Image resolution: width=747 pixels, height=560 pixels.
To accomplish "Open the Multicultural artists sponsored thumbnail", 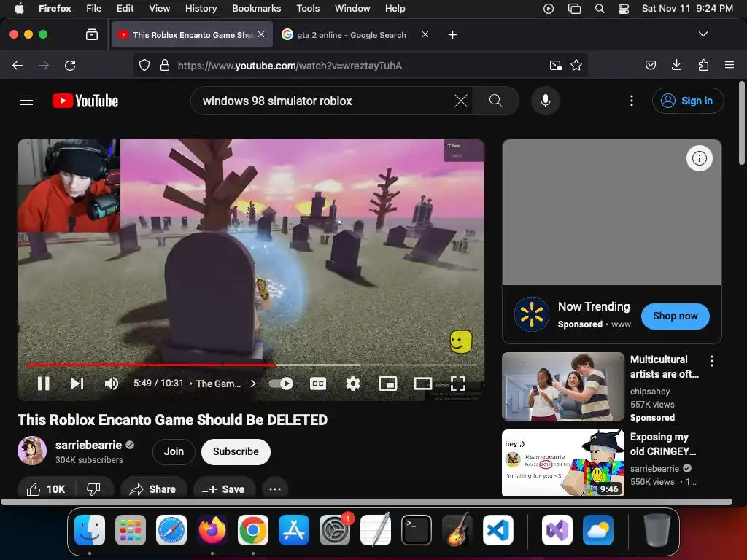I will point(562,386).
